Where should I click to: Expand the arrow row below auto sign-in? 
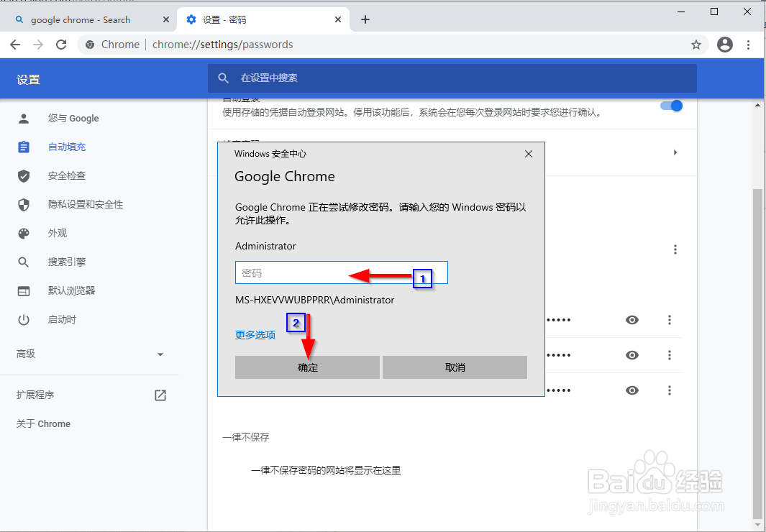(x=675, y=152)
